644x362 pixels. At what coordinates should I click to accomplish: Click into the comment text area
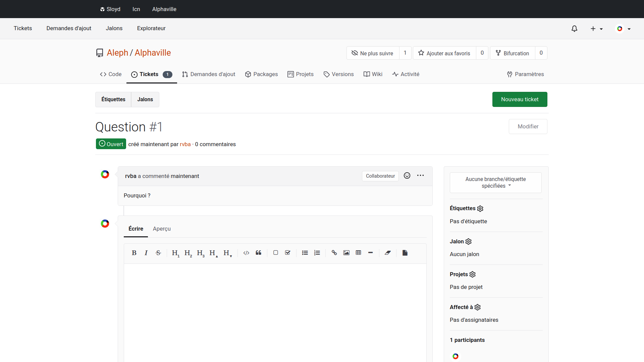tap(275, 312)
